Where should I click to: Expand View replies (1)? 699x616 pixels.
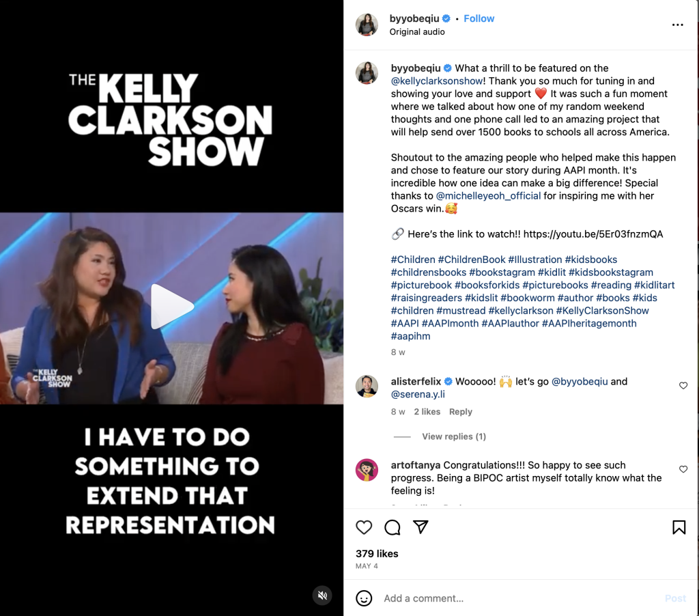coord(454,436)
